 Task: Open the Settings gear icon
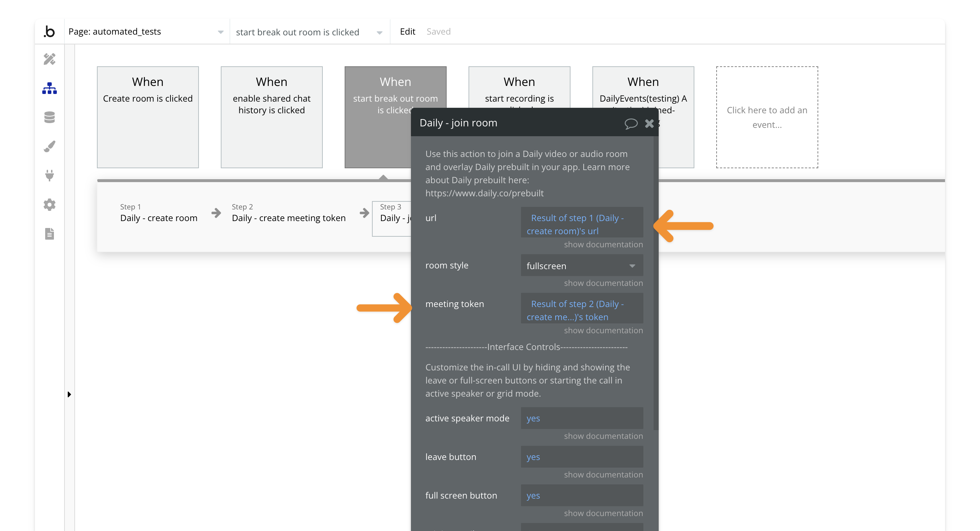pos(50,205)
